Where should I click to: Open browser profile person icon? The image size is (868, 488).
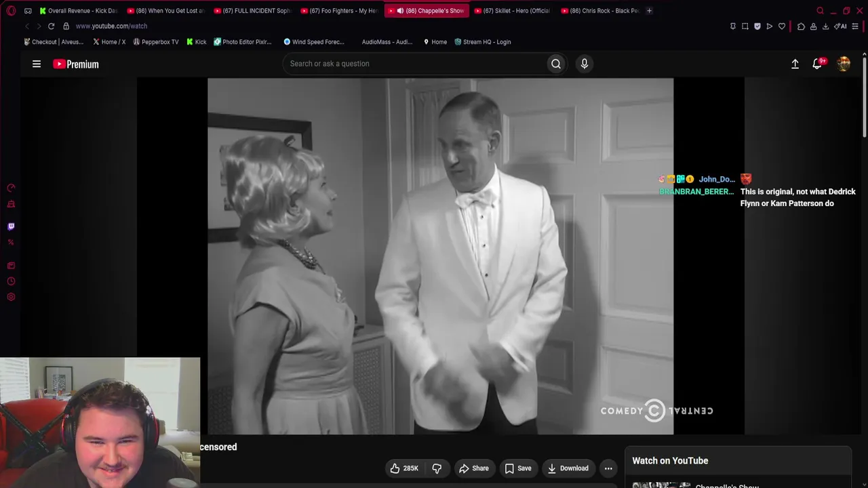point(813,26)
